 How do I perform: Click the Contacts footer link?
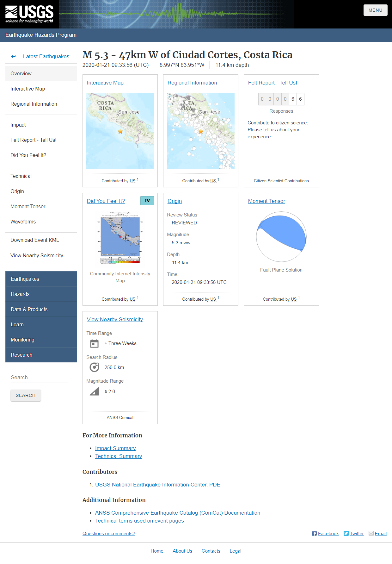click(211, 551)
